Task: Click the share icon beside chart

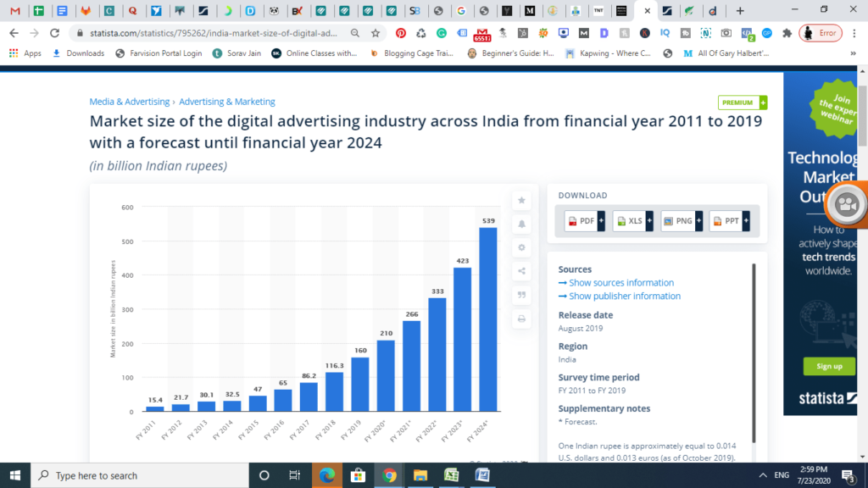Action: coord(521,271)
